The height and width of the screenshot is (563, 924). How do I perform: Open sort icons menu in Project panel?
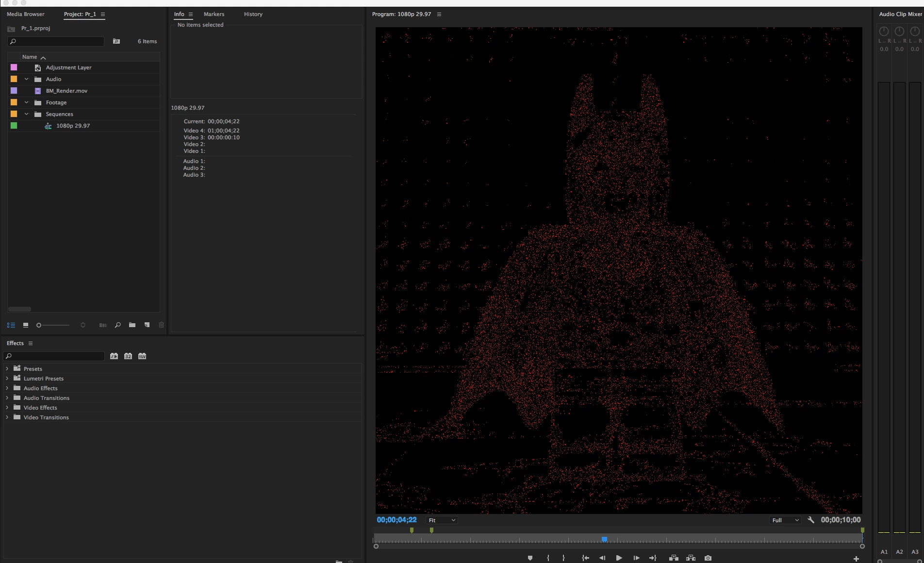tap(83, 325)
